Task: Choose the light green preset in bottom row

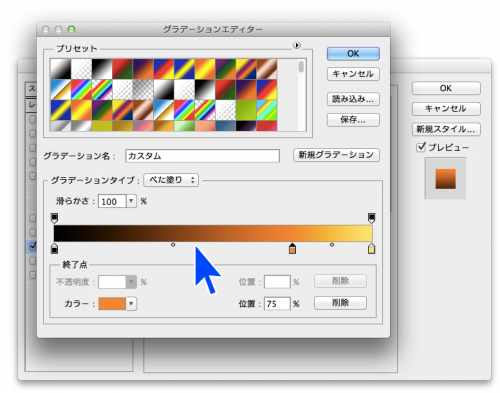Action: pos(184,126)
